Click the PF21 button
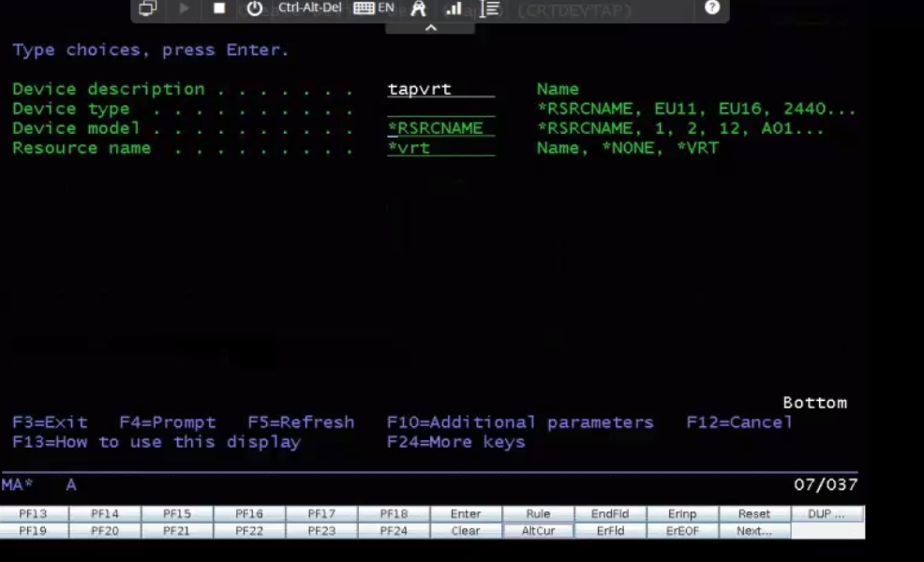The width and height of the screenshot is (924, 562). pos(177,531)
